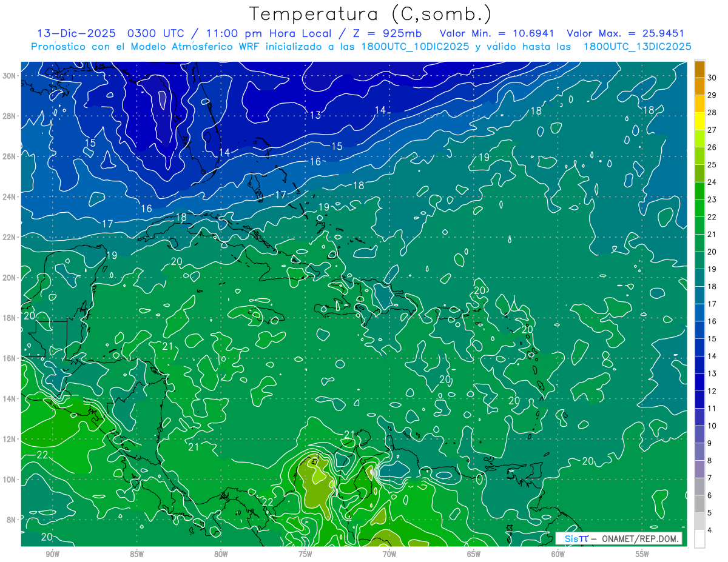This screenshot has height=562, width=728.
Task: Click 'Valor Min. = 10.6941' text
Action: (497, 33)
